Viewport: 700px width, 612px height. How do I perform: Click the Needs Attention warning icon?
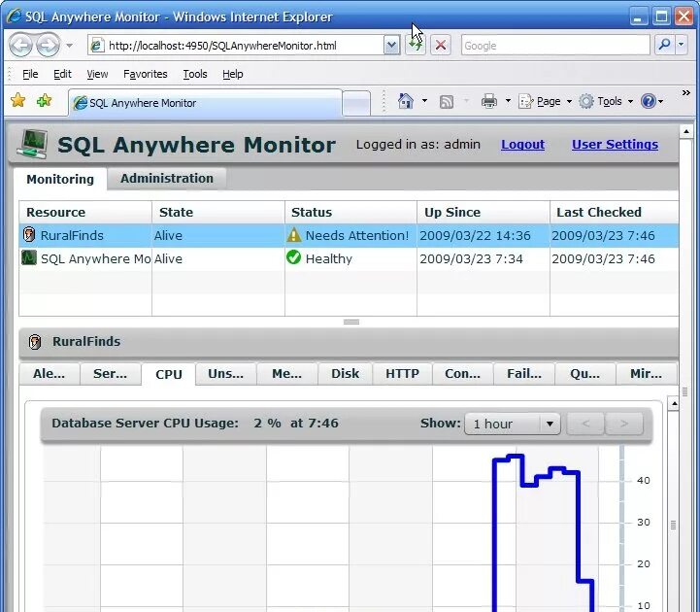coord(294,235)
